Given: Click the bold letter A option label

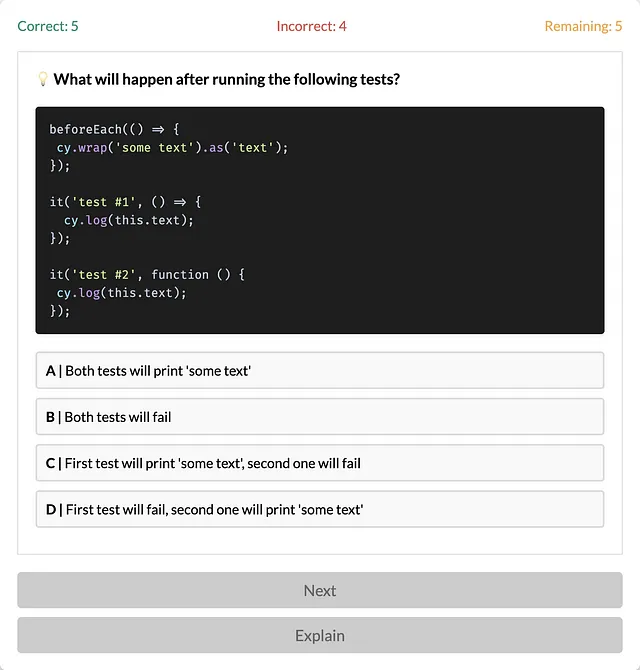Looking at the screenshot, I should [50, 370].
